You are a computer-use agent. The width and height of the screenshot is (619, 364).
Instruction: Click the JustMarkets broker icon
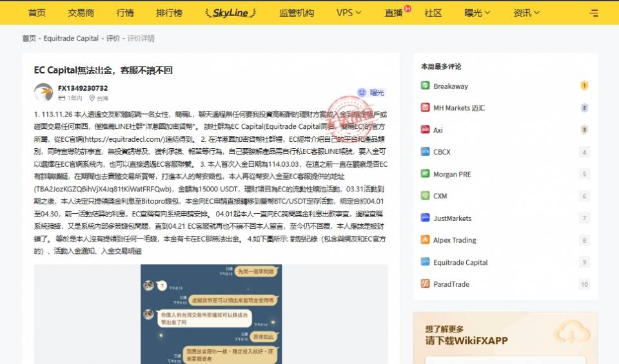pyautogui.click(x=425, y=218)
